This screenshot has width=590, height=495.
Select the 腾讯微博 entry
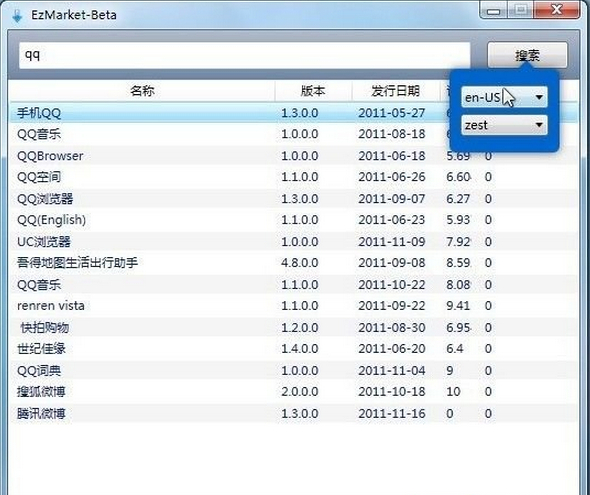293,414
